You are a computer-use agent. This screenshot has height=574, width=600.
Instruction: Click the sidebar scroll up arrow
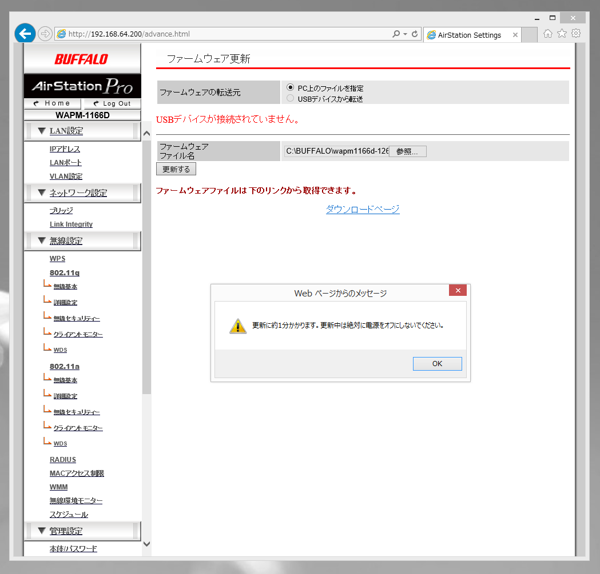(147, 134)
